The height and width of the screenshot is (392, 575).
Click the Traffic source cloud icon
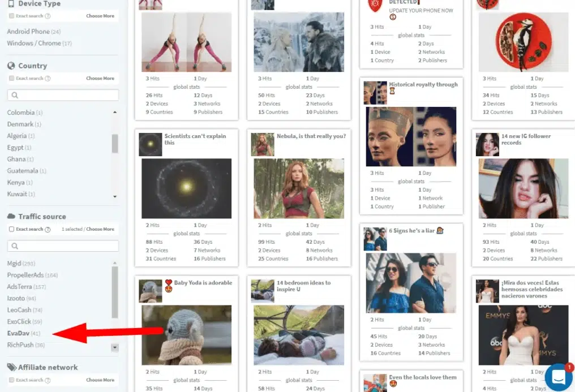click(11, 217)
